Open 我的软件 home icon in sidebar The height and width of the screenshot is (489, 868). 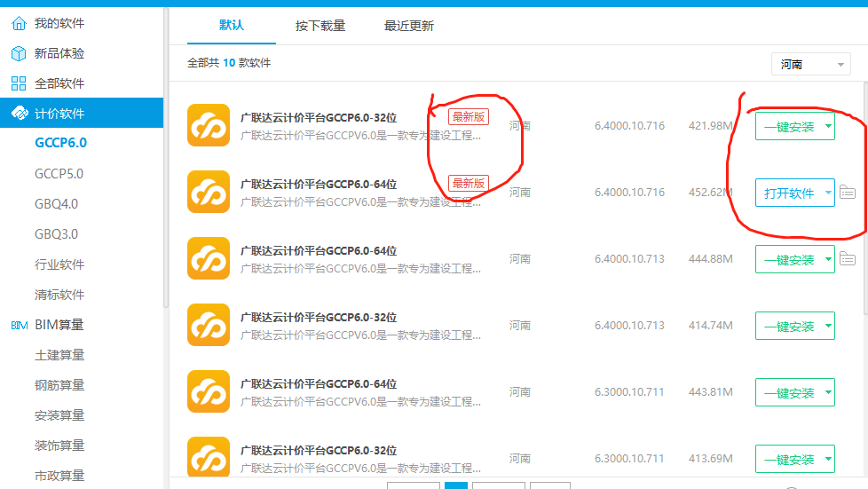[19, 23]
